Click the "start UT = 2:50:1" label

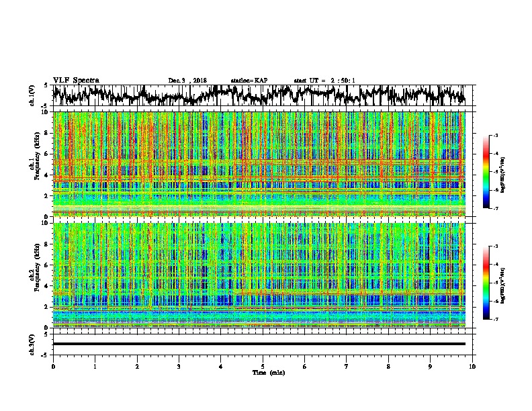[324, 81]
